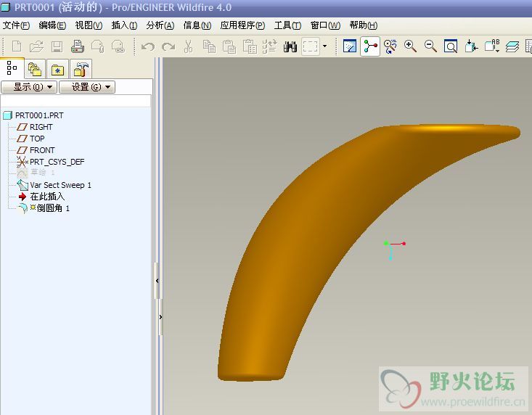Click the send mail with link icon
Screen dimensions: 532x415
pos(118,46)
